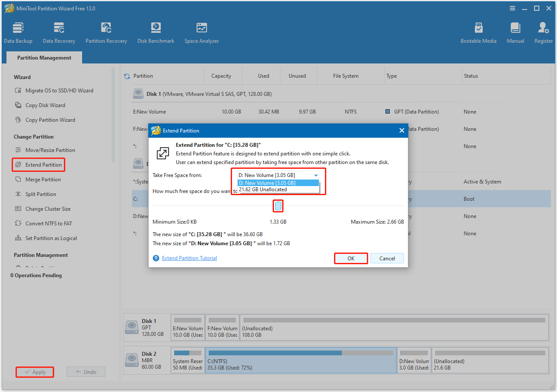Open the Manual
This screenshot has width=557, height=392.
click(x=515, y=32)
